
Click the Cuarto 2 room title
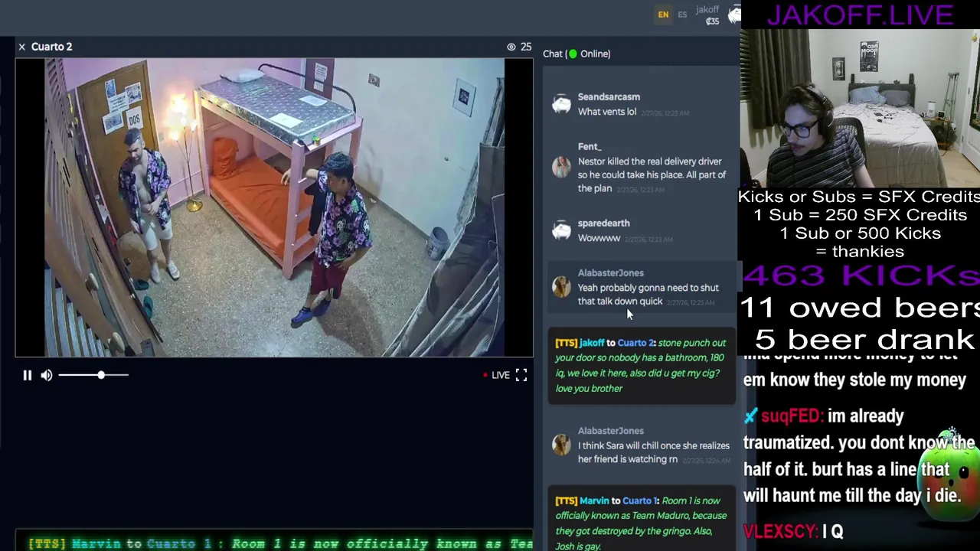tap(52, 47)
